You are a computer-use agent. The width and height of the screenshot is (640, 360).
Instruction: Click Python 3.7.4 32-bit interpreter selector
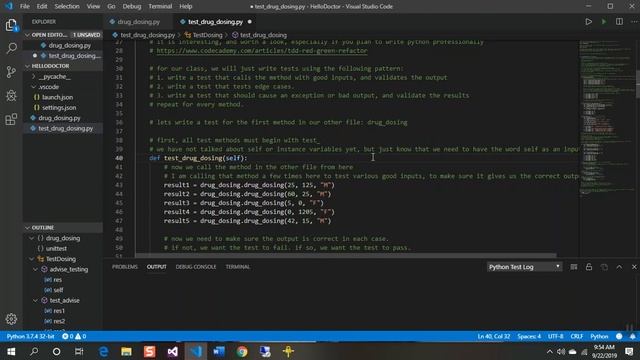[31, 336]
